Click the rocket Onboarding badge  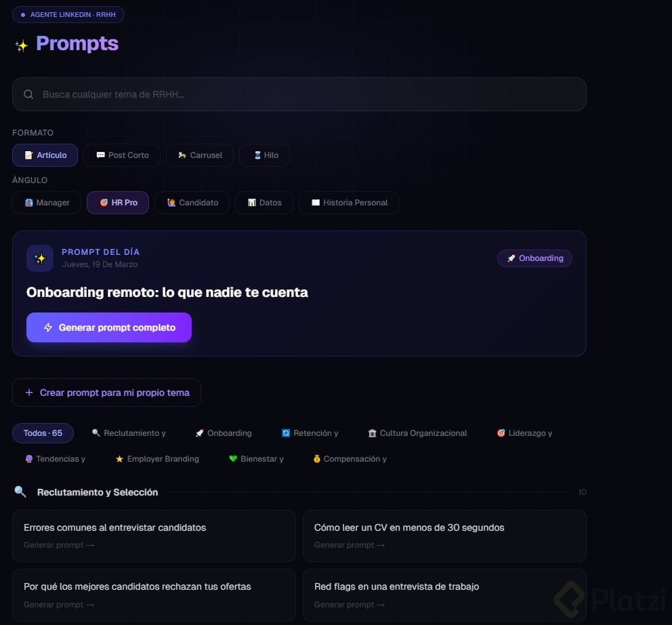click(x=534, y=258)
